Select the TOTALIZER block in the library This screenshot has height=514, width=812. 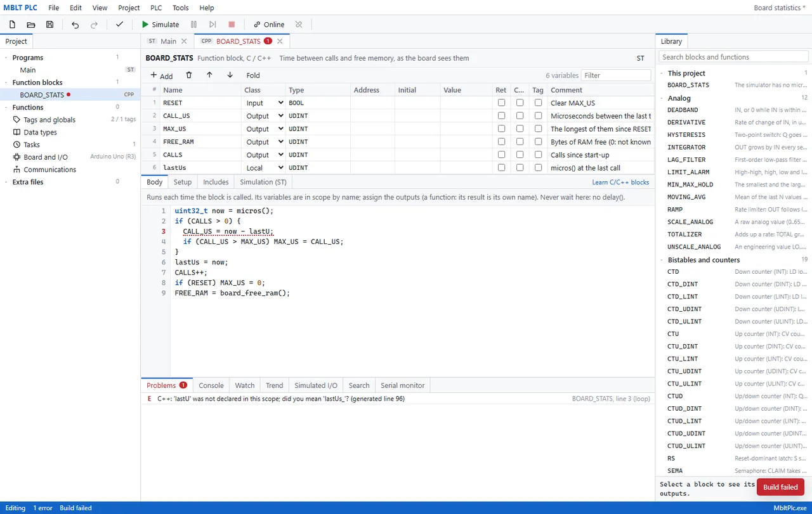point(733,235)
